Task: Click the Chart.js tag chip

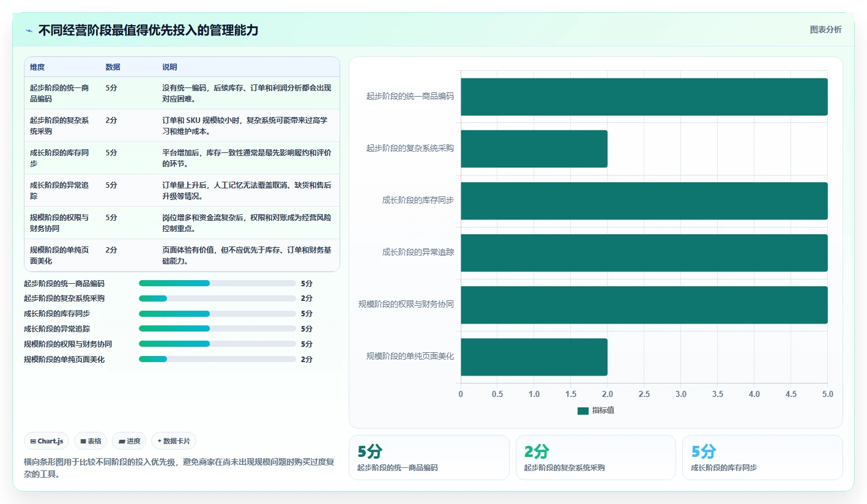Action: 47,441
